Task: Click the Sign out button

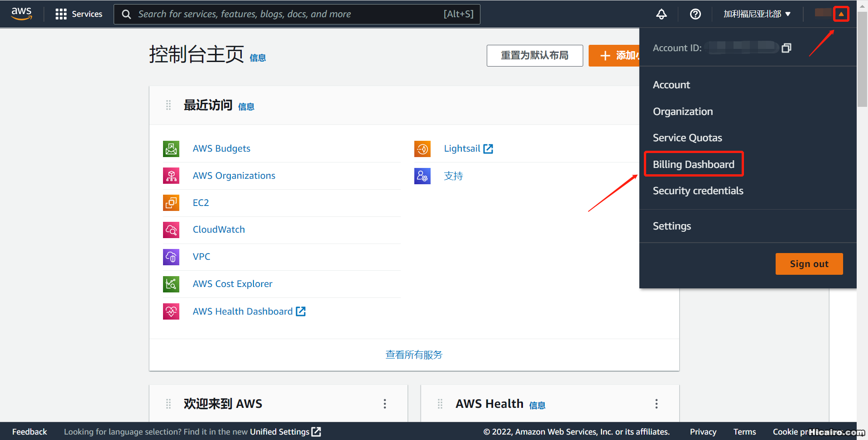Action: [x=809, y=264]
